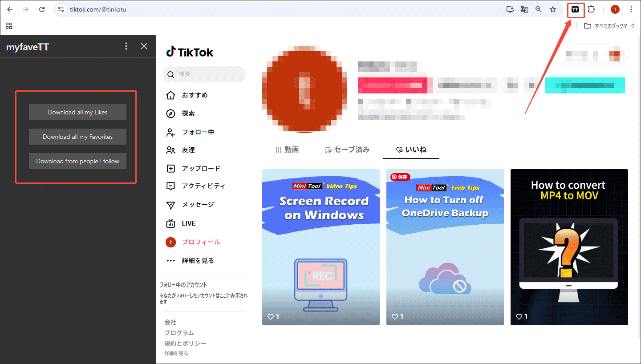Click the フォロー中のアカウント heading

[x=183, y=285]
